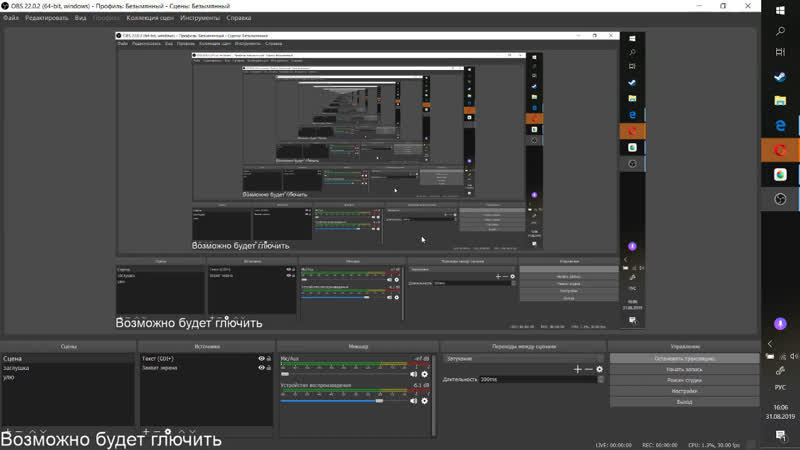
Task: Click the LIVE timer status text
Action: tap(613, 445)
